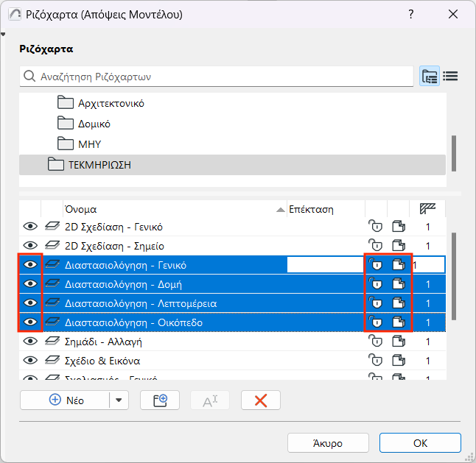476x463 pixels.
Task: Confirm the dialog with OK
Action: point(420,443)
